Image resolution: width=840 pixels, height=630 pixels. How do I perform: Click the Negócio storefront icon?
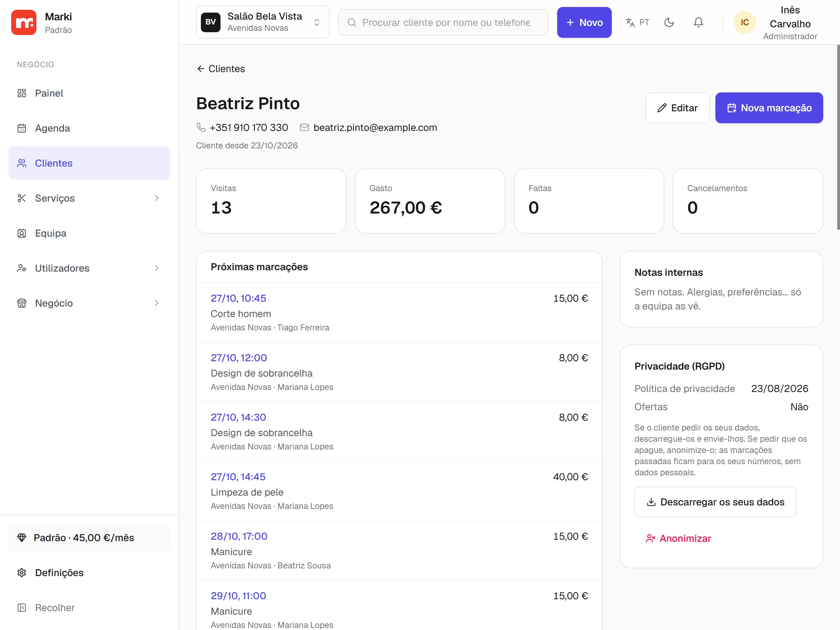(x=22, y=303)
